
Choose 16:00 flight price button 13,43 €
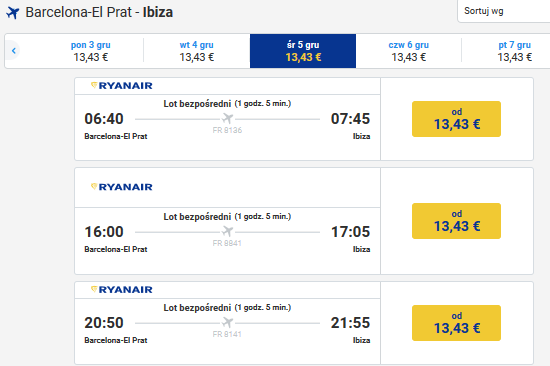(x=456, y=221)
